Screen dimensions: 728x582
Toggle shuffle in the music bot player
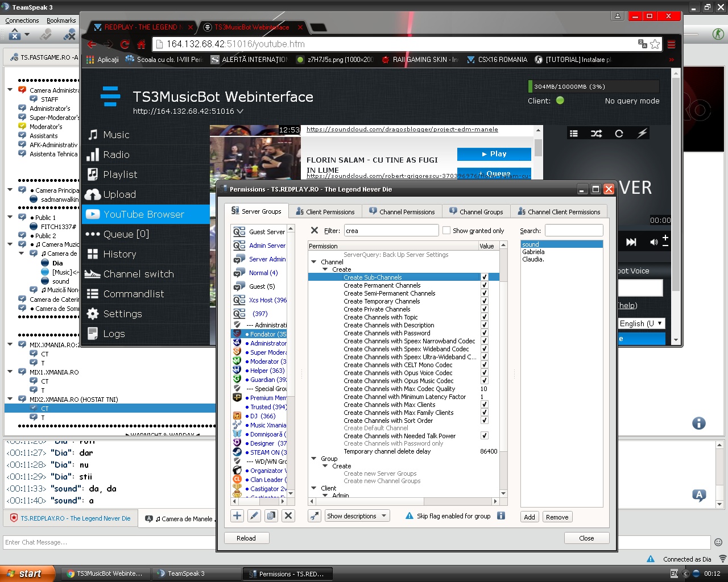[596, 134]
